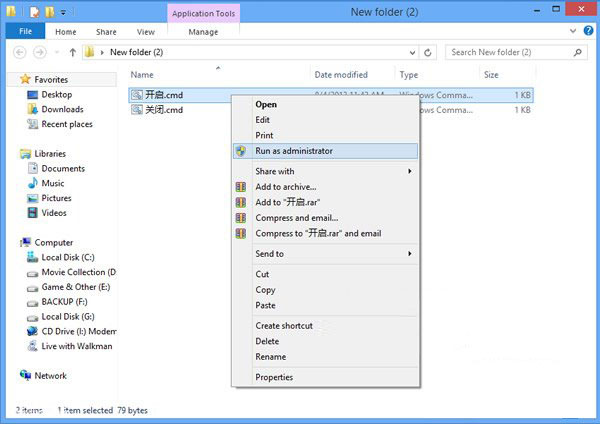600x424 pixels.
Task: Click the search magnifier icon
Action: click(578, 52)
